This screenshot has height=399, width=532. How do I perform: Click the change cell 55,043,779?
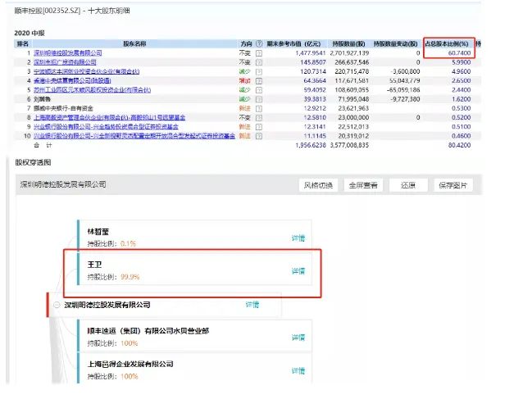coord(404,80)
